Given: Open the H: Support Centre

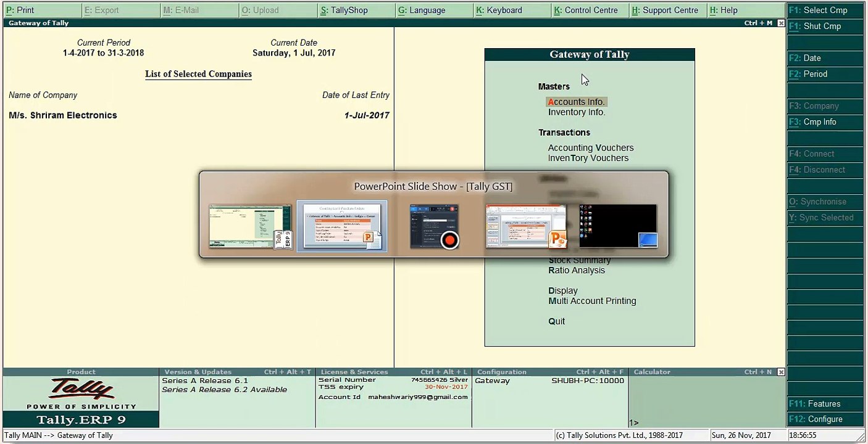Looking at the screenshot, I should [x=669, y=10].
